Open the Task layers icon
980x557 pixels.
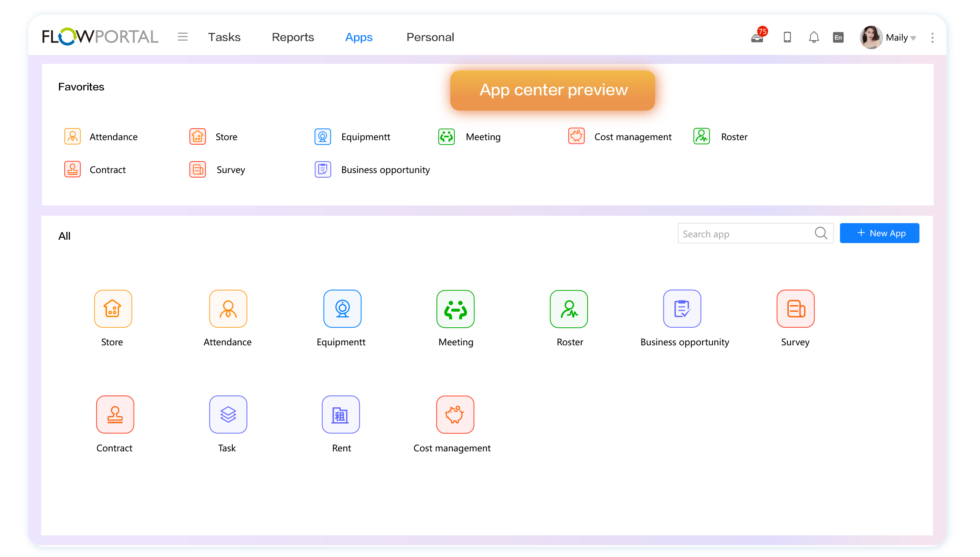227,414
